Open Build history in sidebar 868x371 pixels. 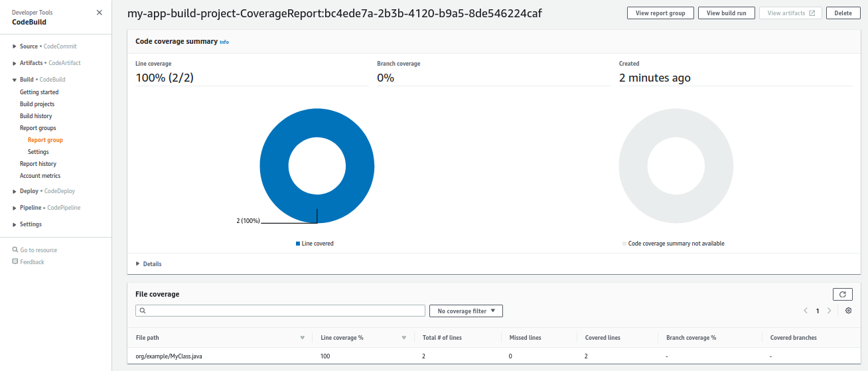pos(36,116)
